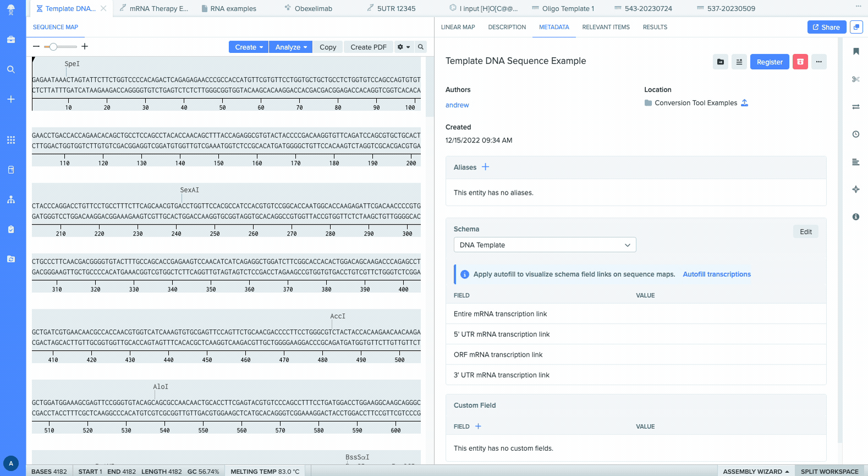The image size is (868, 476).
Task: Open the tab overflow ellipsis at top right
Action: tap(858, 6)
